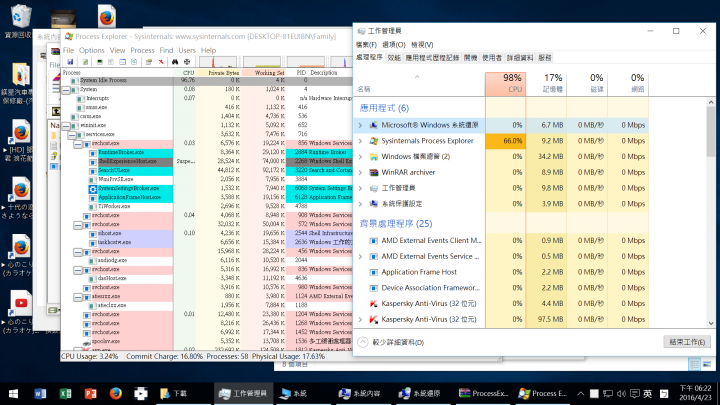Click the Sysinternals Process Explorer app icon in Task Manager
The width and height of the screenshot is (720, 405).
(x=374, y=141)
